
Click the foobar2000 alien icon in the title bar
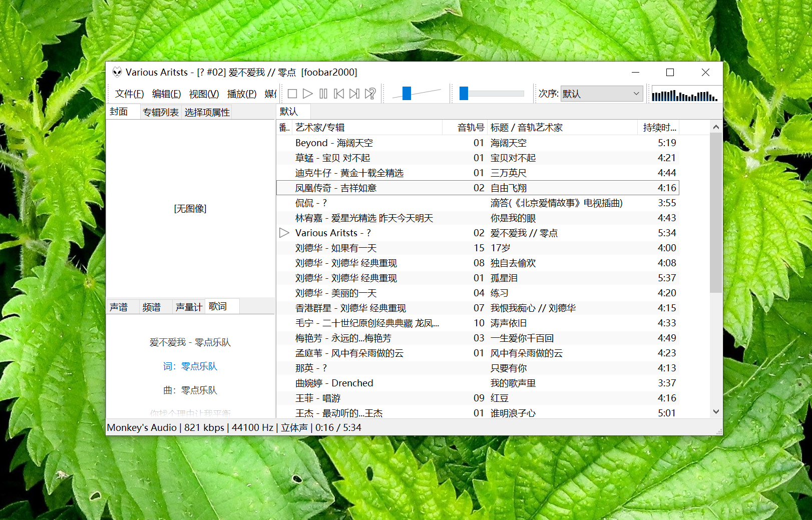click(x=117, y=72)
